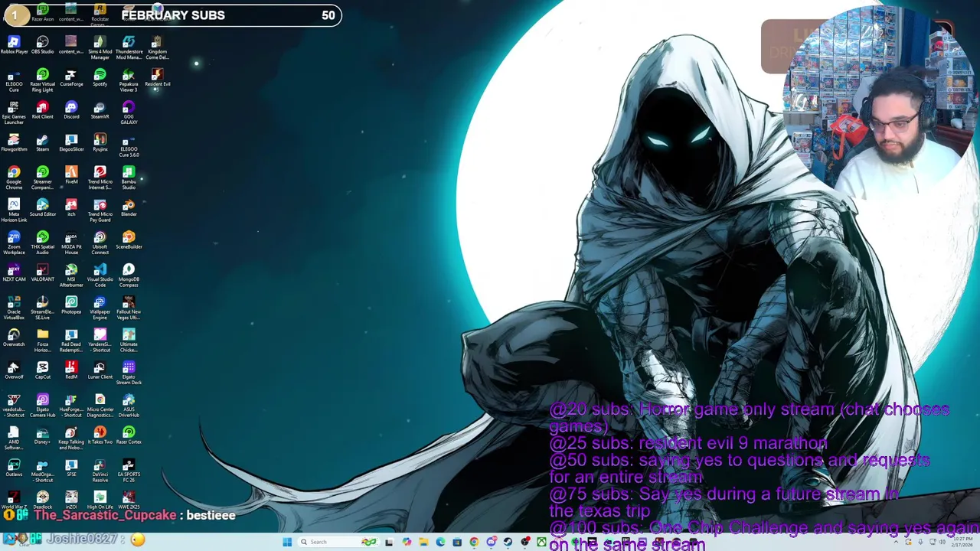This screenshot has height=551, width=980.
Task: Select the Forza Horizon folder icon
Action: pyautogui.click(x=42, y=341)
